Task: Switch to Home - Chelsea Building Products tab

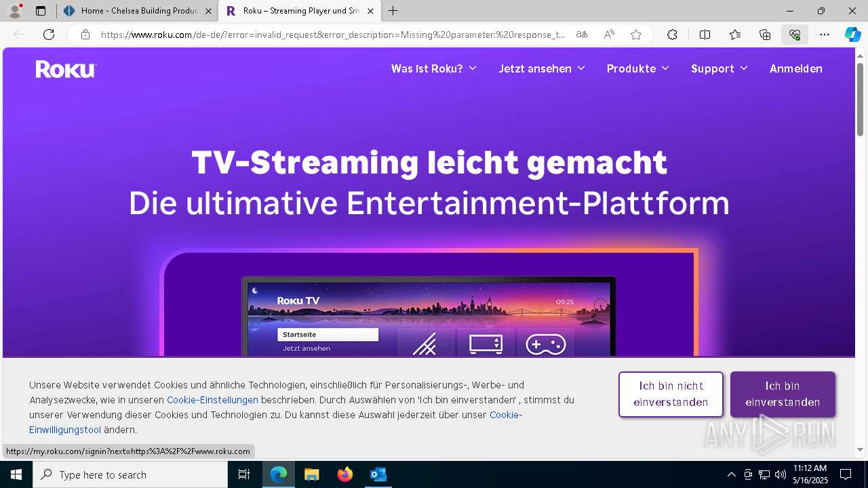Action: pos(138,11)
